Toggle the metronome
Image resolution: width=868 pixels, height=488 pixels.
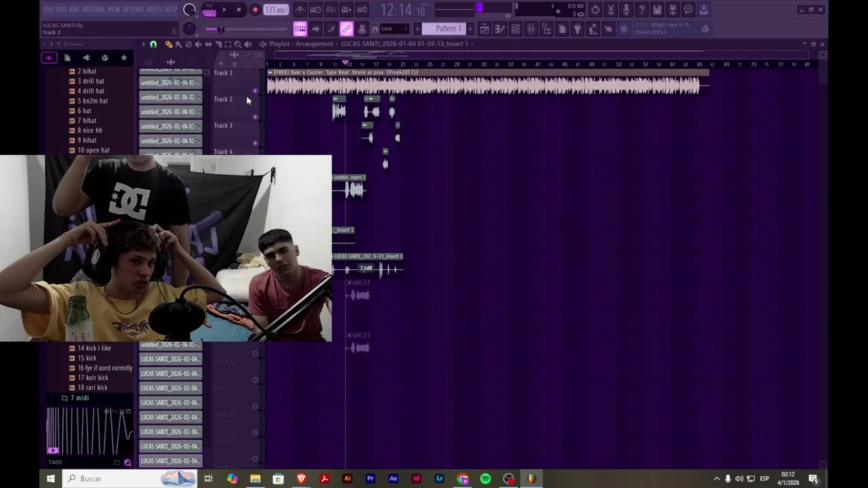pyautogui.click(x=300, y=9)
